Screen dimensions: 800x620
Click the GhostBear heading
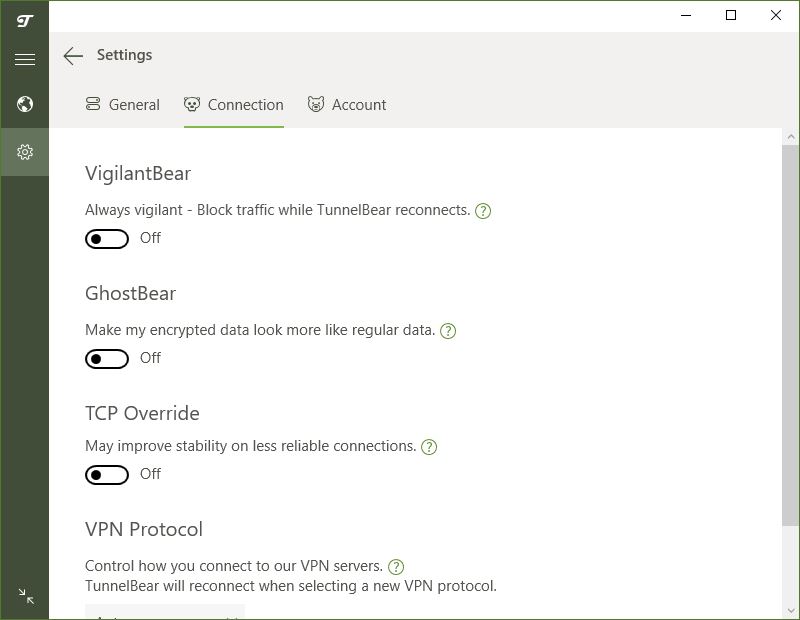pyautogui.click(x=131, y=293)
